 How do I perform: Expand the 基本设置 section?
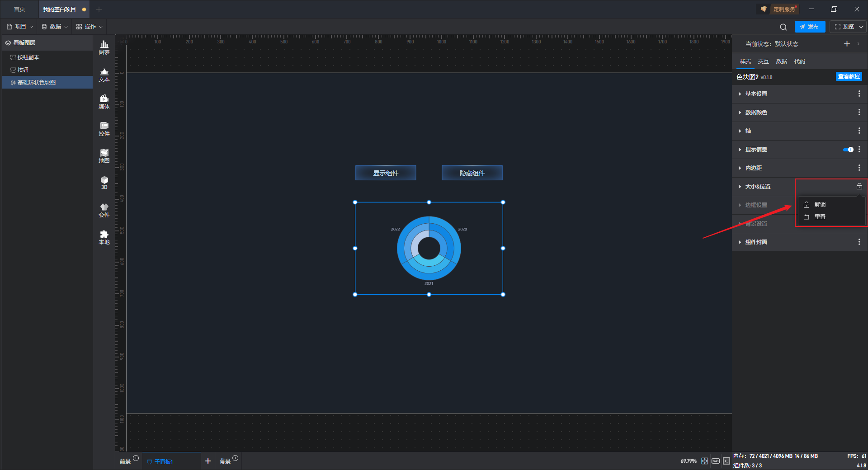coord(756,94)
